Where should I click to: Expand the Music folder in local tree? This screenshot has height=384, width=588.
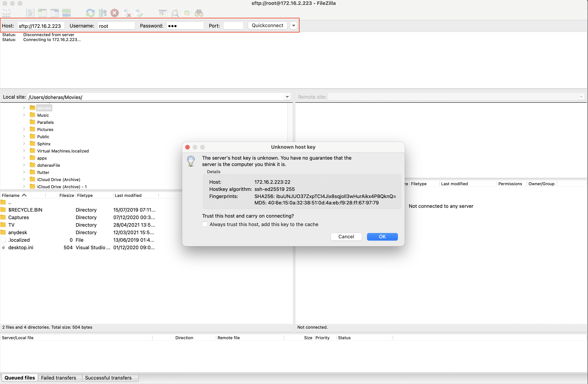coord(24,115)
